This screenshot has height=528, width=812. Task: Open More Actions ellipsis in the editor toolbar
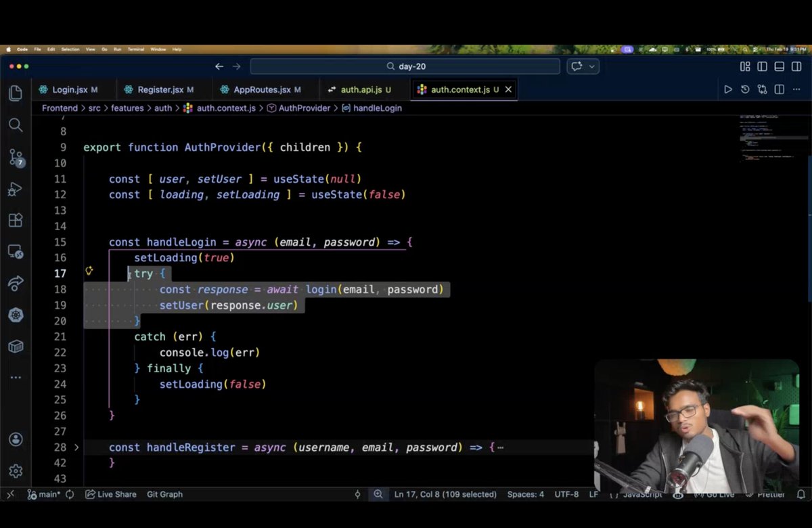(797, 89)
